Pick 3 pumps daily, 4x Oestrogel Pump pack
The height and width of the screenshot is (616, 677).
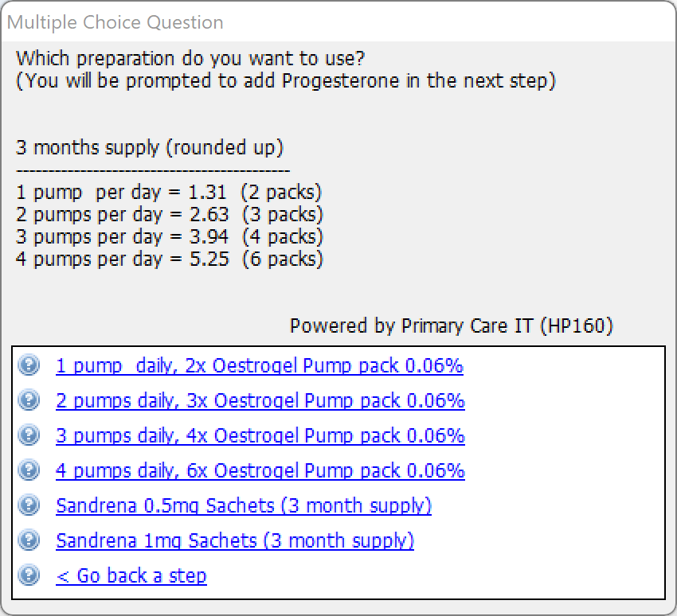pyautogui.click(x=260, y=436)
